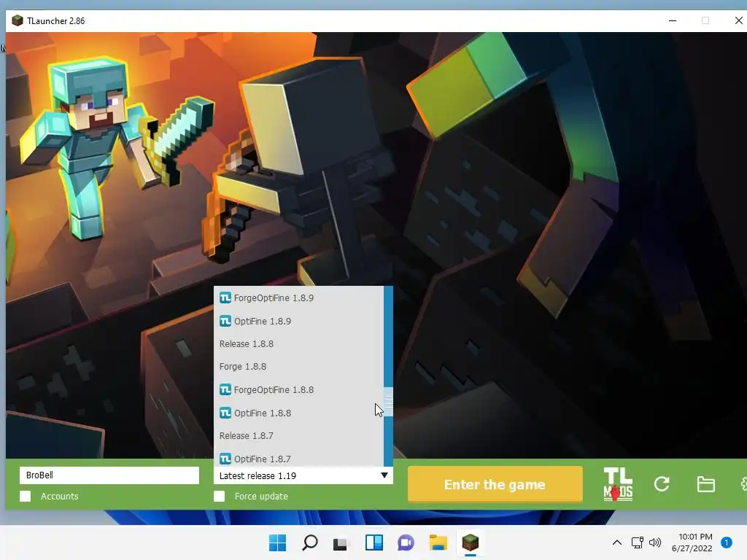Choose Release 1.8.8 from list
This screenshot has height=560, width=747.
tap(298, 344)
